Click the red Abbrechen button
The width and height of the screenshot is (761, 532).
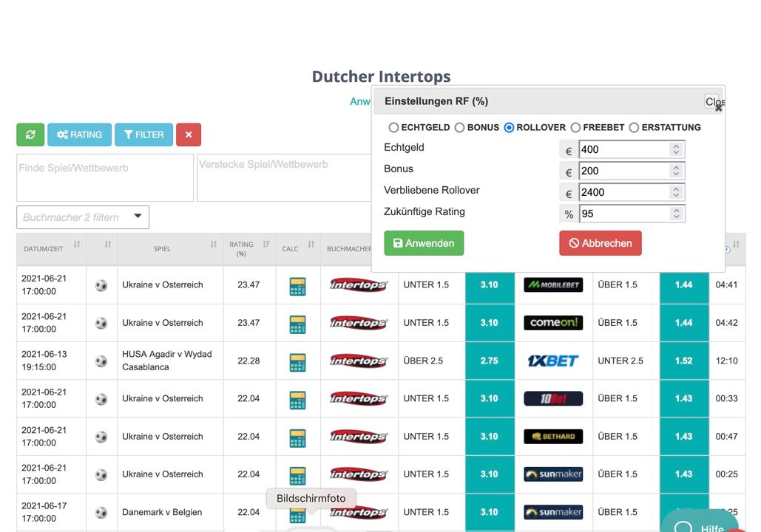pos(601,243)
